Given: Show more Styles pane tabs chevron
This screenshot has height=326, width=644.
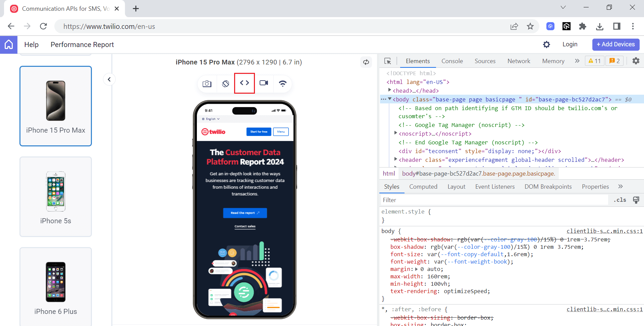Looking at the screenshot, I should pos(621,186).
